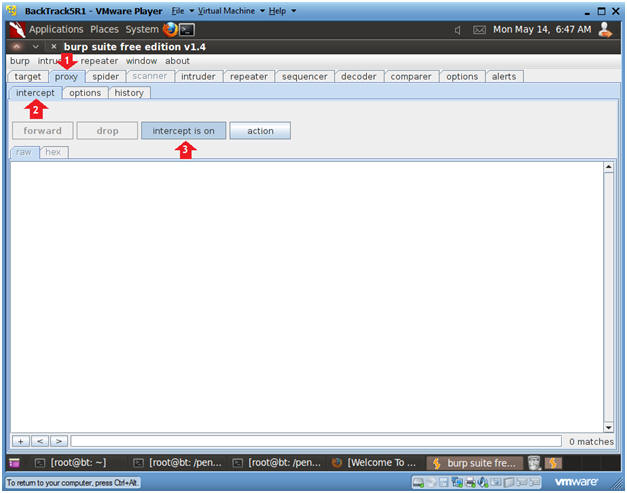627x493 pixels.
Task: Click the VMware sound card status icon
Action: click(483, 483)
